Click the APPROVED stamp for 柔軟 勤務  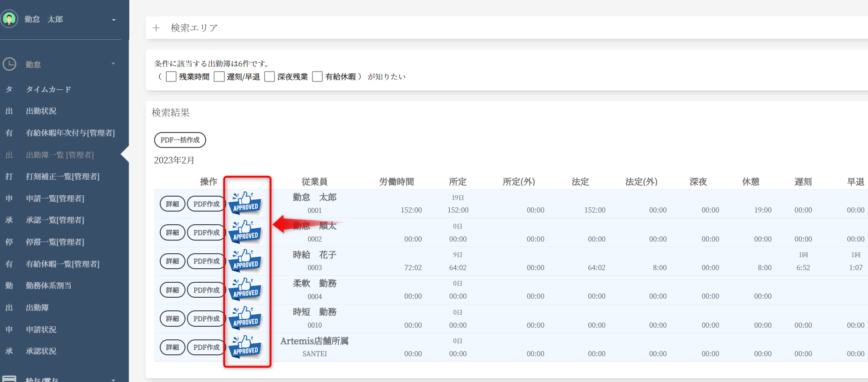pyautogui.click(x=245, y=289)
